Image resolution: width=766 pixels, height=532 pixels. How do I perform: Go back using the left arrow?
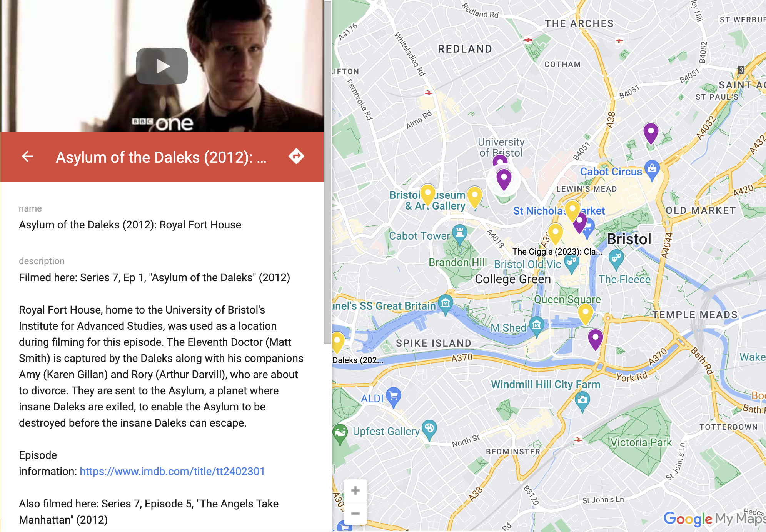(x=28, y=157)
